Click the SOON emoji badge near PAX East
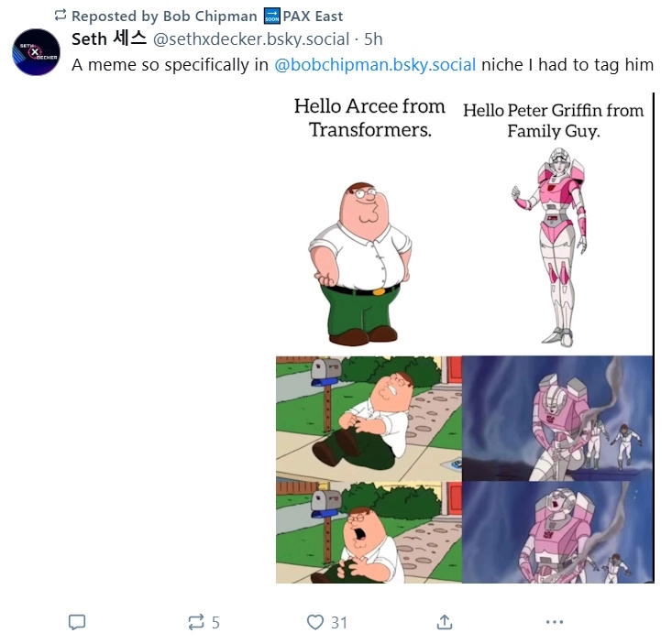 pyautogui.click(x=271, y=16)
